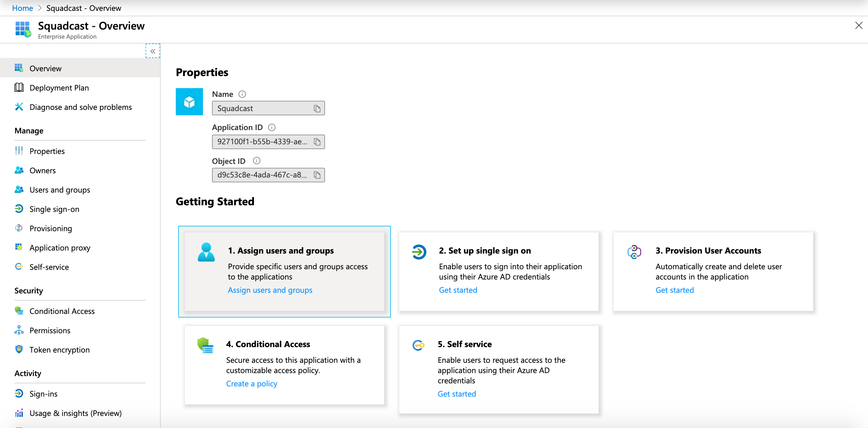Image resolution: width=868 pixels, height=428 pixels.
Task: Click Get started under Provision User Accounts
Action: click(674, 290)
